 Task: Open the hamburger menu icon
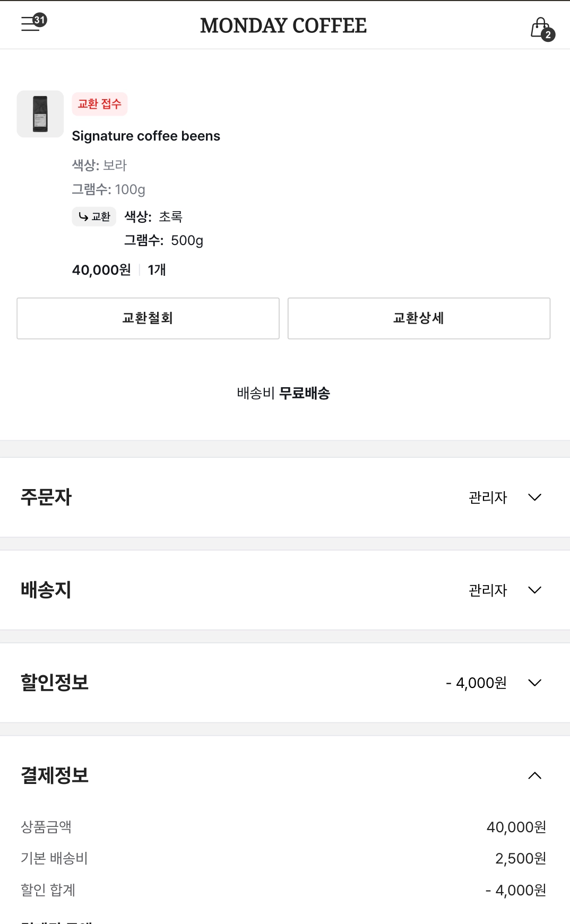tap(30, 25)
